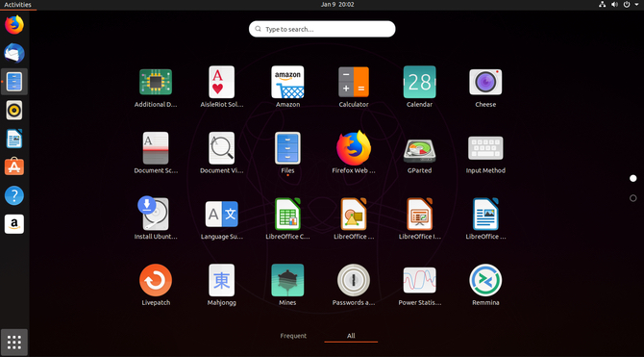Switch to the Frequent tab
Image resolution: width=644 pixels, height=357 pixels.
293,336
